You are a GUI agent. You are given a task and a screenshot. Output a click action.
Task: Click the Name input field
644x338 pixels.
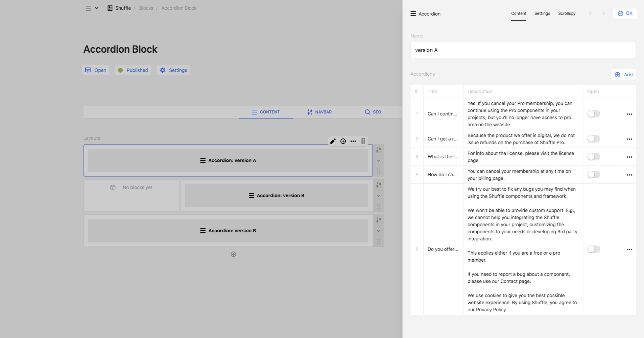coord(523,50)
